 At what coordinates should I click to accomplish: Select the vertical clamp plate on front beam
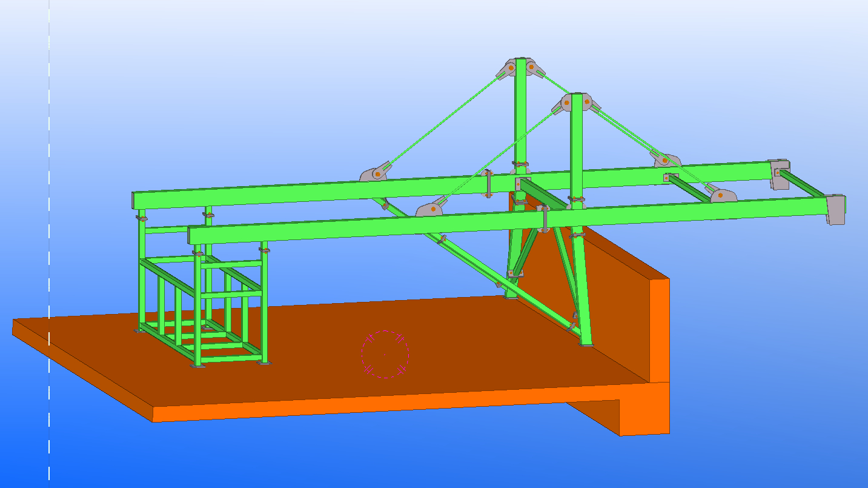tap(543, 219)
